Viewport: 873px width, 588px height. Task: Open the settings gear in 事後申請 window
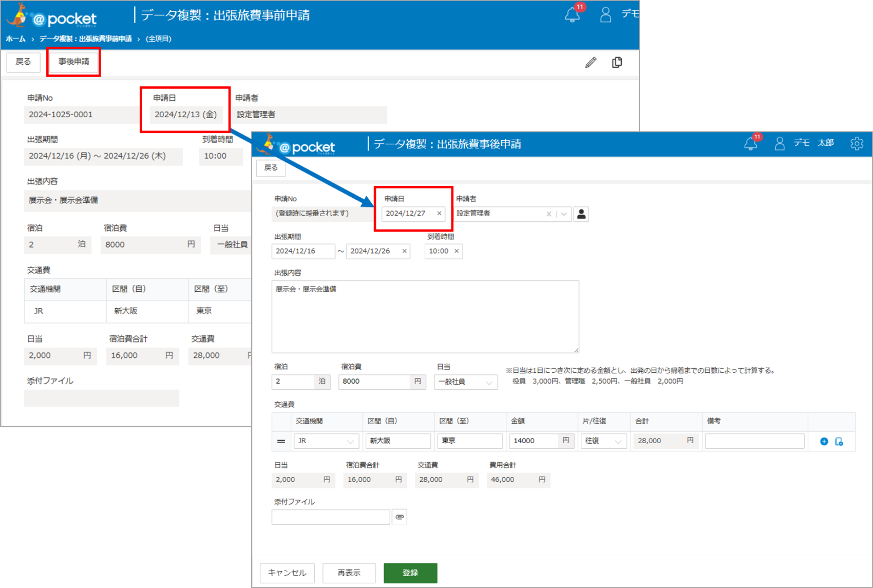click(x=857, y=144)
